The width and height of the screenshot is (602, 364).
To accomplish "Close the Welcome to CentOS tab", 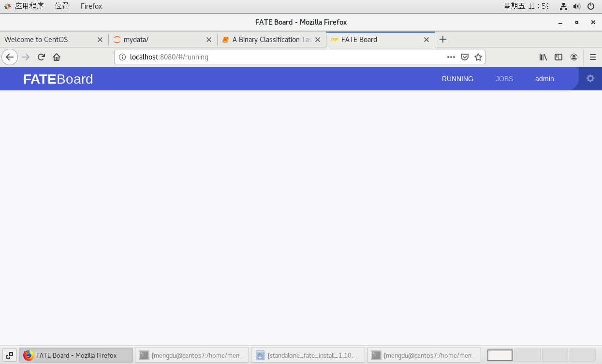I will point(100,40).
